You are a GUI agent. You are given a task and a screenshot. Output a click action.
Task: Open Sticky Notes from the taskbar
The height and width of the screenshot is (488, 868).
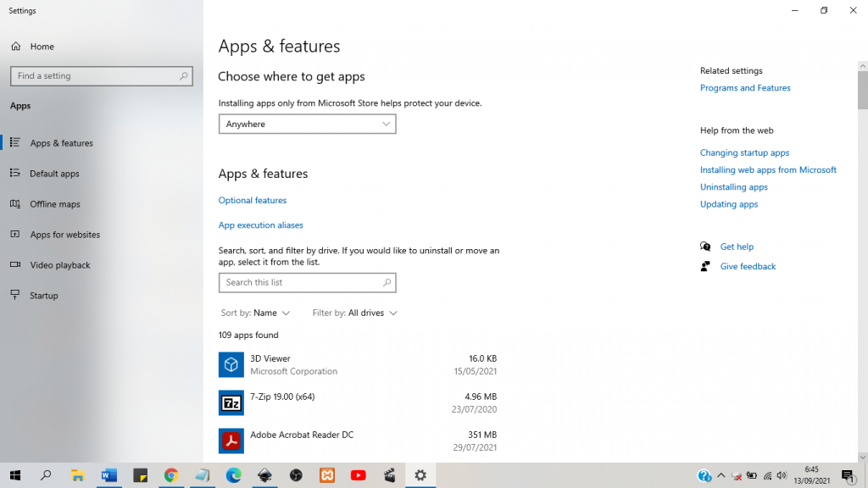(x=140, y=475)
